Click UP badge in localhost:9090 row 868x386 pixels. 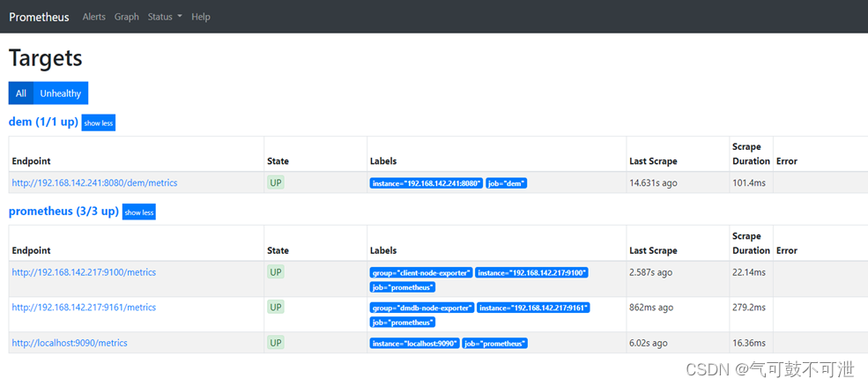(x=276, y=342)
